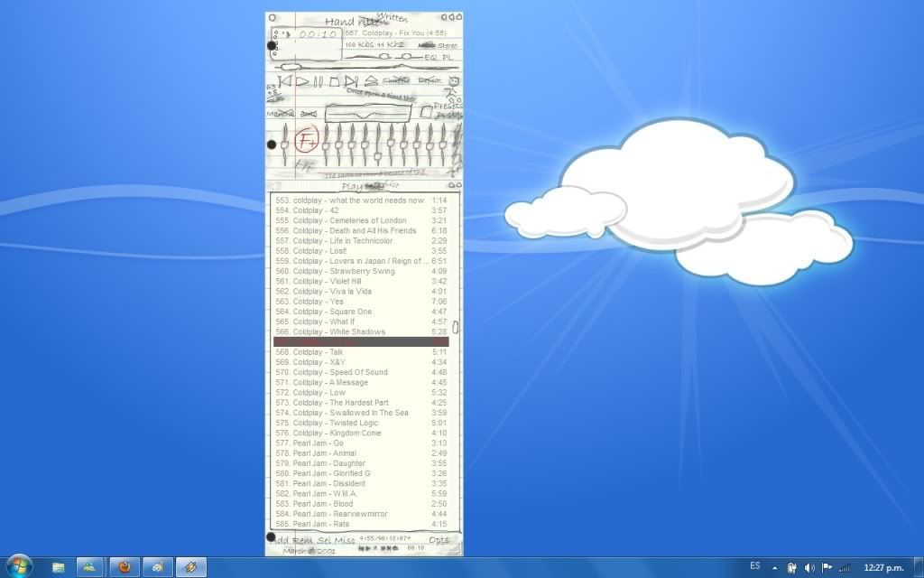
Task: Open the playlist Opts menu
Action: (x=439, y=540)
